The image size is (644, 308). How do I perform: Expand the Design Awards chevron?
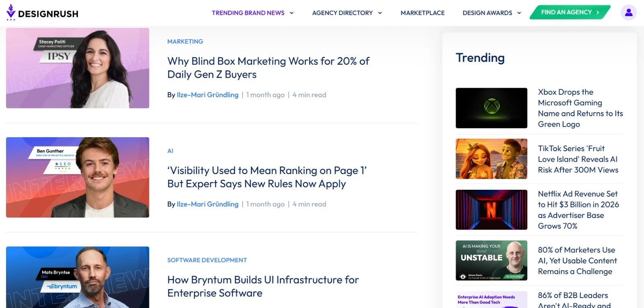519,13
